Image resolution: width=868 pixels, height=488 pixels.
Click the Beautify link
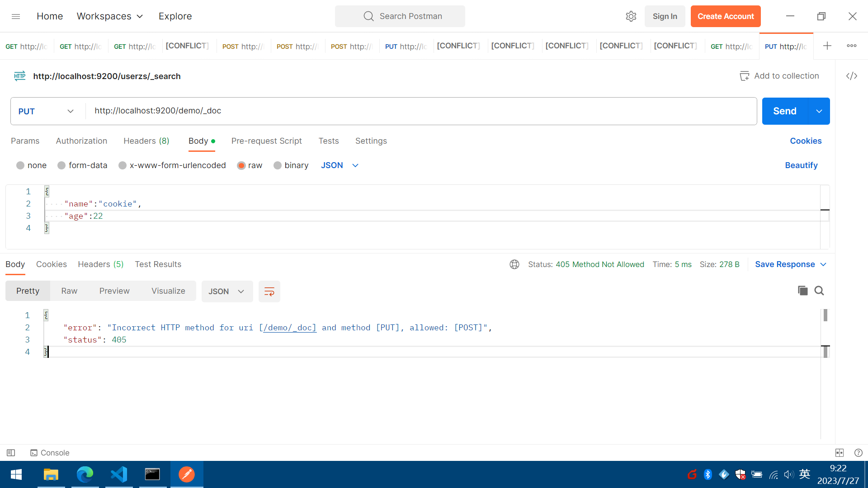801,165
